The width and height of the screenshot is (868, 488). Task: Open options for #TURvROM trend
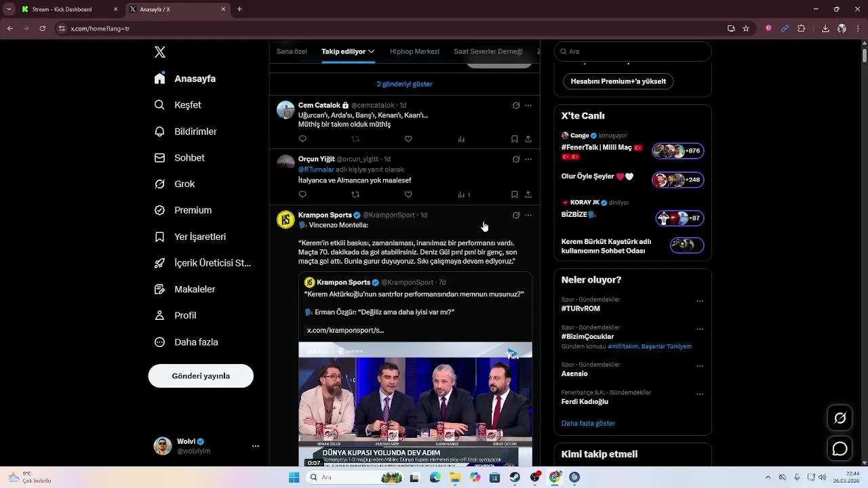(x=700, y=301)
